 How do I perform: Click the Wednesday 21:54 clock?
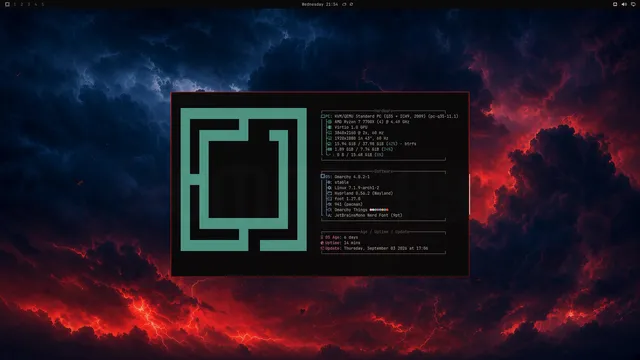320,4
